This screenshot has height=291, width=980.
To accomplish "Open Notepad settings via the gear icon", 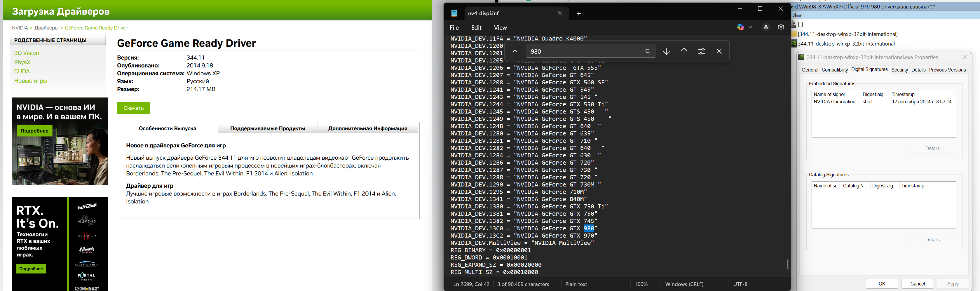I will click(781, 27).
